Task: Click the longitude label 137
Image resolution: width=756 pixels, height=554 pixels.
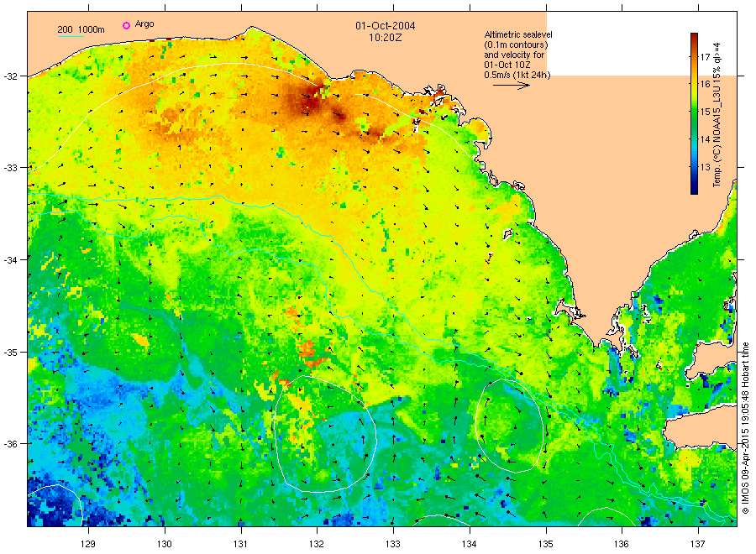Action: pos(698,544)
